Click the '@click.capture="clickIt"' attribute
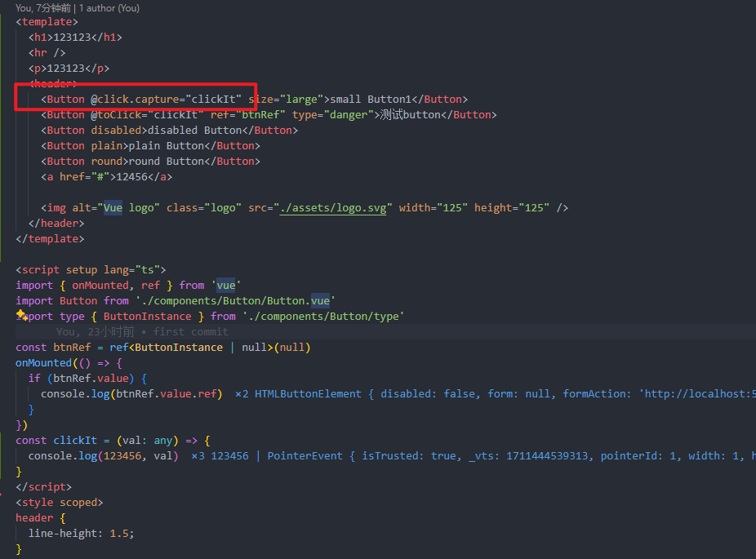756x559 pixels. click(167, 100)
